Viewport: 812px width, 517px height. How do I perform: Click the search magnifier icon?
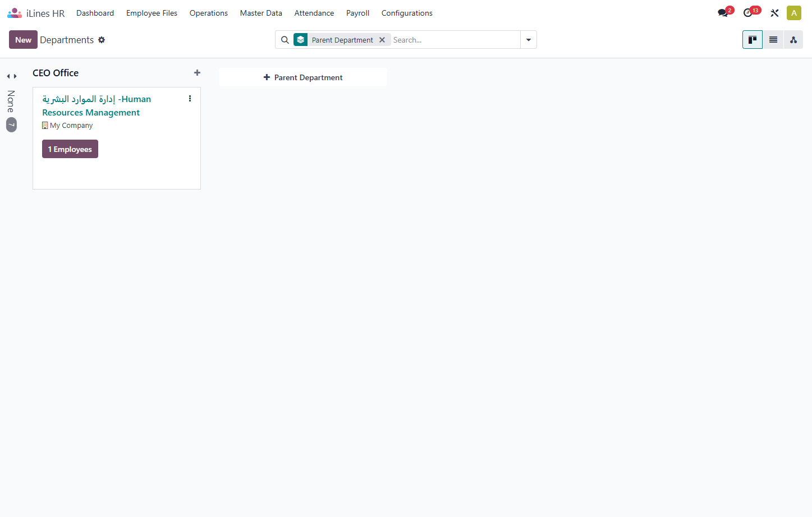tap(285, 40)
